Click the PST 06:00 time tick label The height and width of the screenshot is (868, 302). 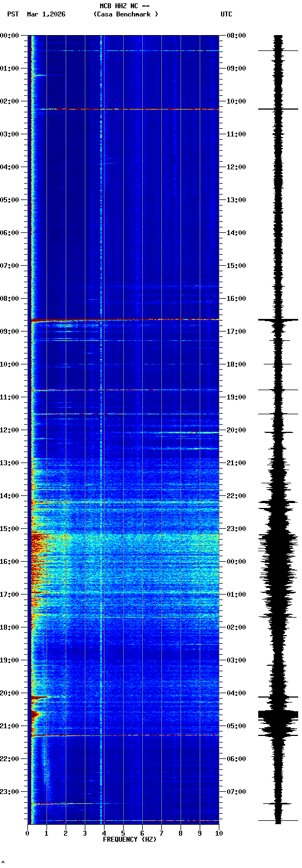(9, 233)
